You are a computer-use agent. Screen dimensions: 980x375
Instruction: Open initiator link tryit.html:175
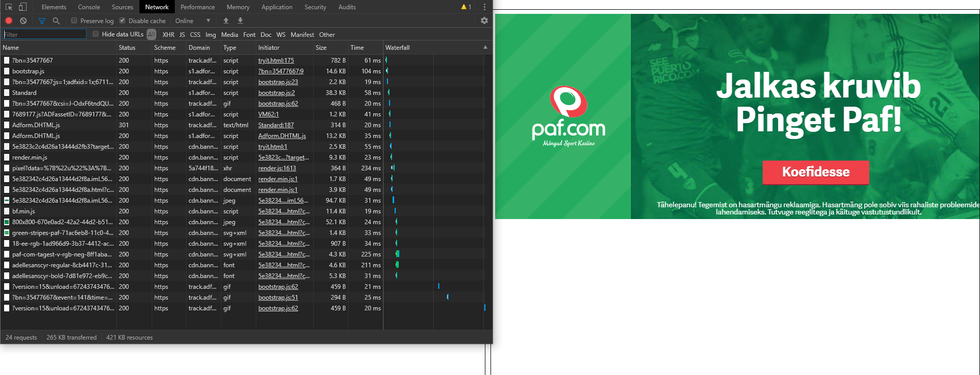276,60
